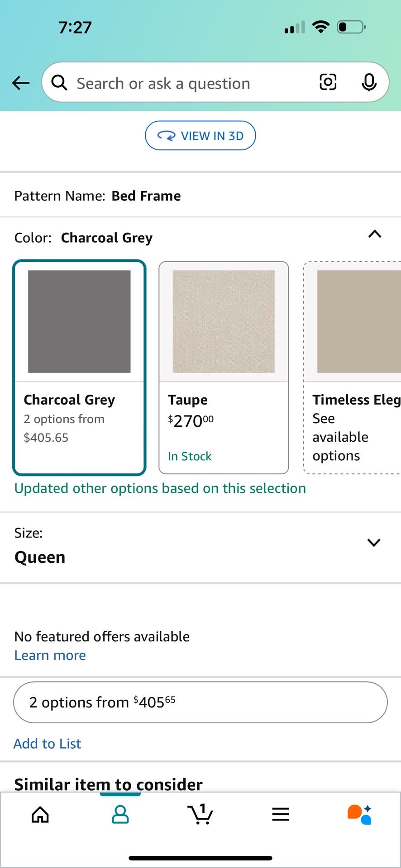Tap the back arrow to return
This screenshot has width=401, height=868.
click(x=20, y=83)
